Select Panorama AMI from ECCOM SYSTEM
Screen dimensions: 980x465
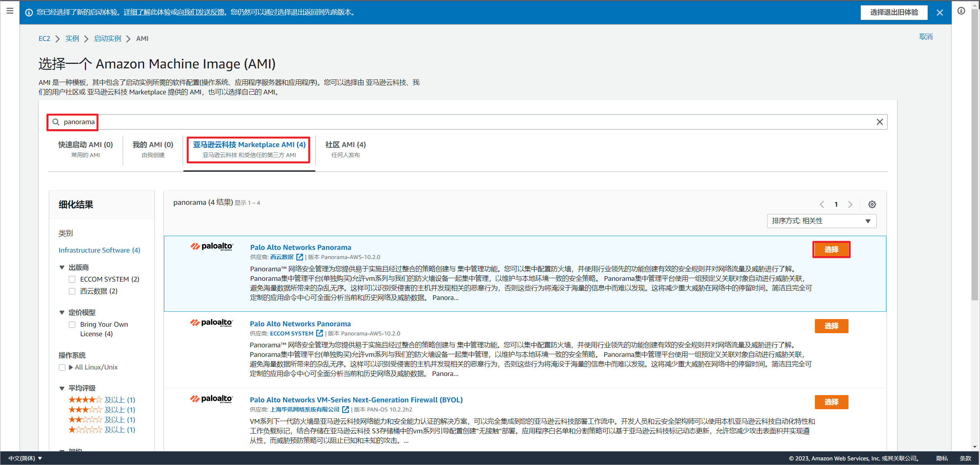pyautogui.click(x=831, y=326)
